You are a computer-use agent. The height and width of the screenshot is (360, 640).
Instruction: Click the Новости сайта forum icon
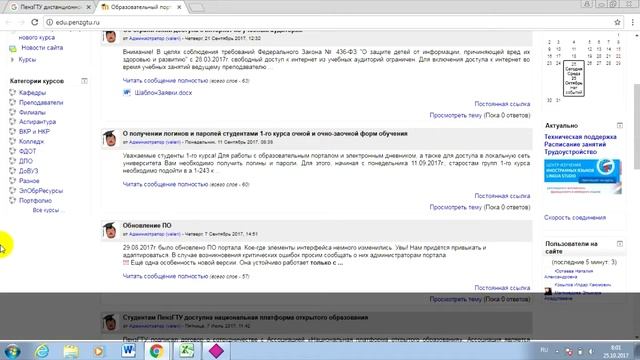coord(13,49)
